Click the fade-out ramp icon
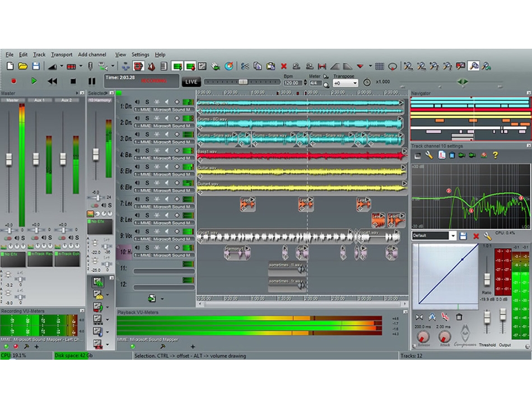 (348, 66)
